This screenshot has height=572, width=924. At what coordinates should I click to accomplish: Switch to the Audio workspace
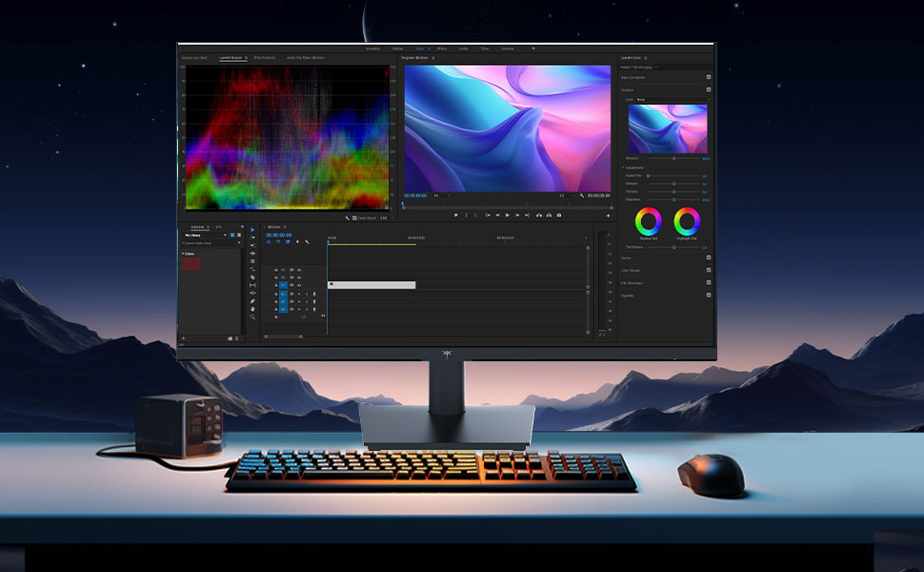tap(463, 49)
